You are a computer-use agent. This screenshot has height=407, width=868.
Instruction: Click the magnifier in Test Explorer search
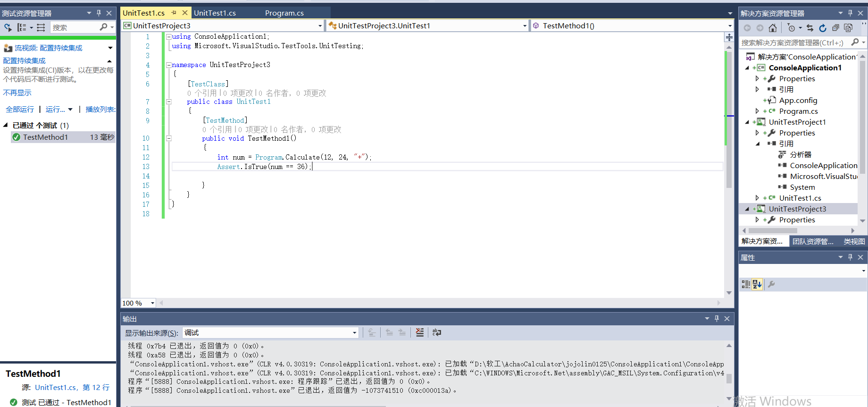click(x=104, y=27)
